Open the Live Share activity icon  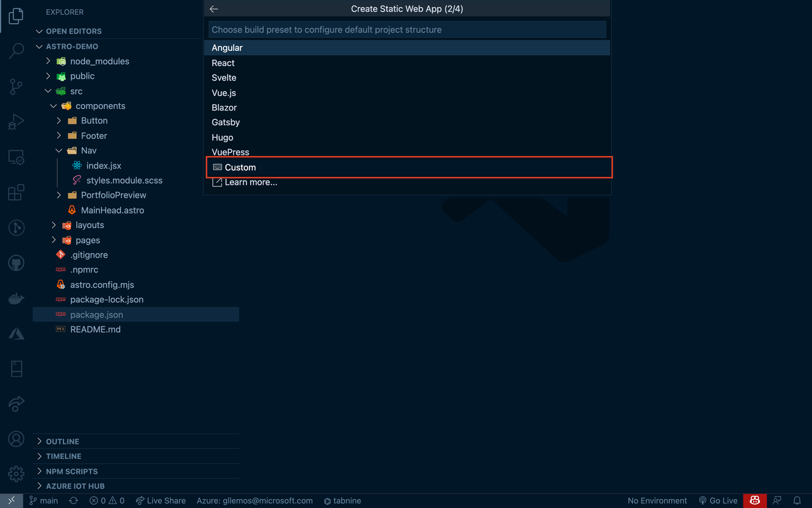pos(16,403)
